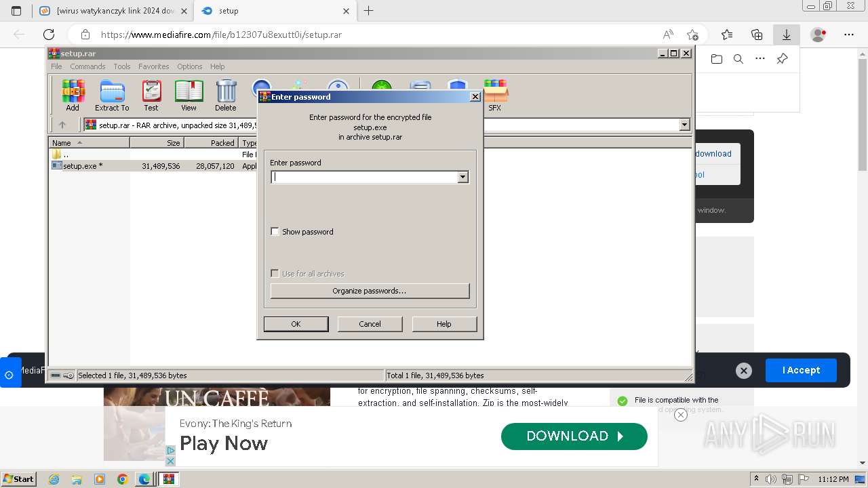Screen dimensions: 868x488
Task: Refresh the Edge browser page
Action: click(49, 35)
